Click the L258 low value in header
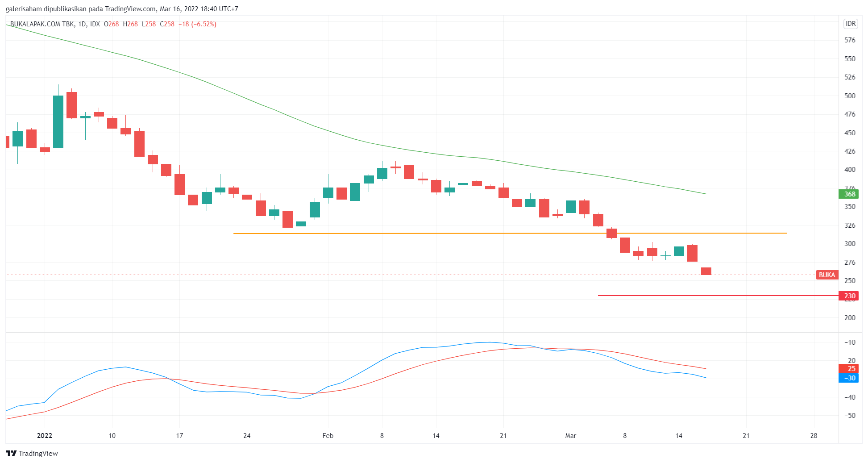This screenshot has width=868, height=463. pos(149,24)
